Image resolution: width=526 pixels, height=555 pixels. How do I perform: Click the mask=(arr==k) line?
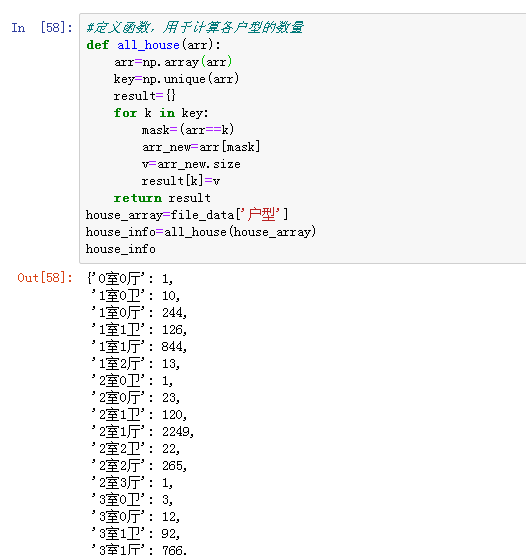(x=188, y=130)
